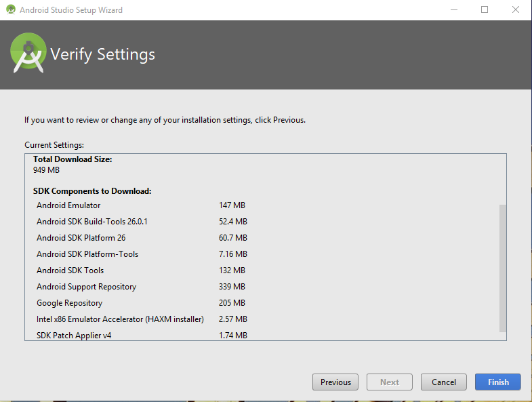
Task: Select the Android SDK Tools entry
Action: (x=70, y=270)
